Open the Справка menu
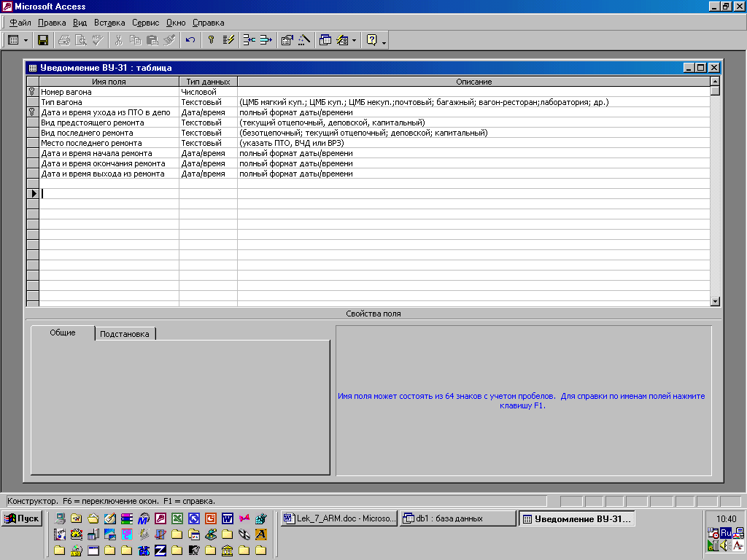The image size is (747, 560). pyautogui.click(x=208, y=23)
